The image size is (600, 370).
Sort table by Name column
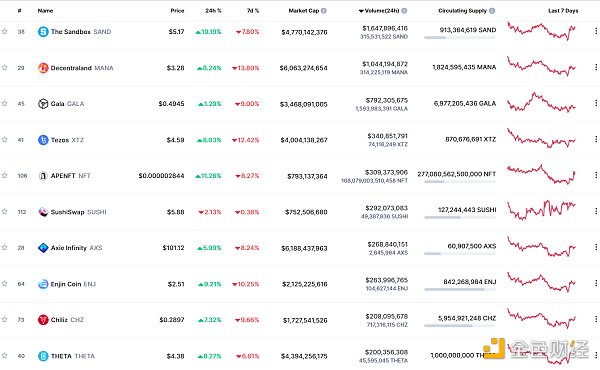click(x=46, y=11)
